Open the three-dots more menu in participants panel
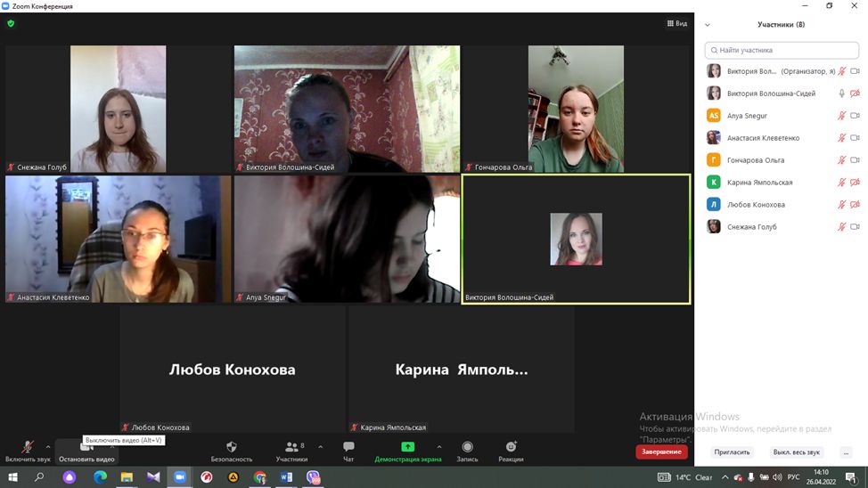 [846, 452]
